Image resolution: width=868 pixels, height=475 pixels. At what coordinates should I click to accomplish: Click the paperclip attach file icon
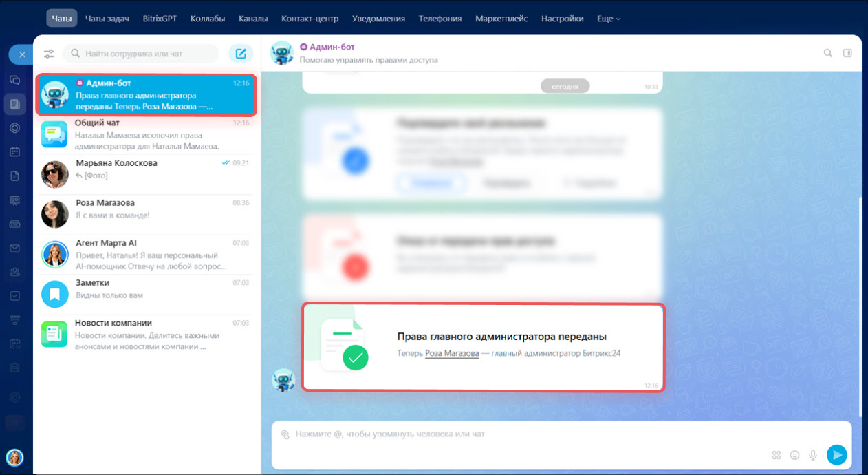(285, 434)
